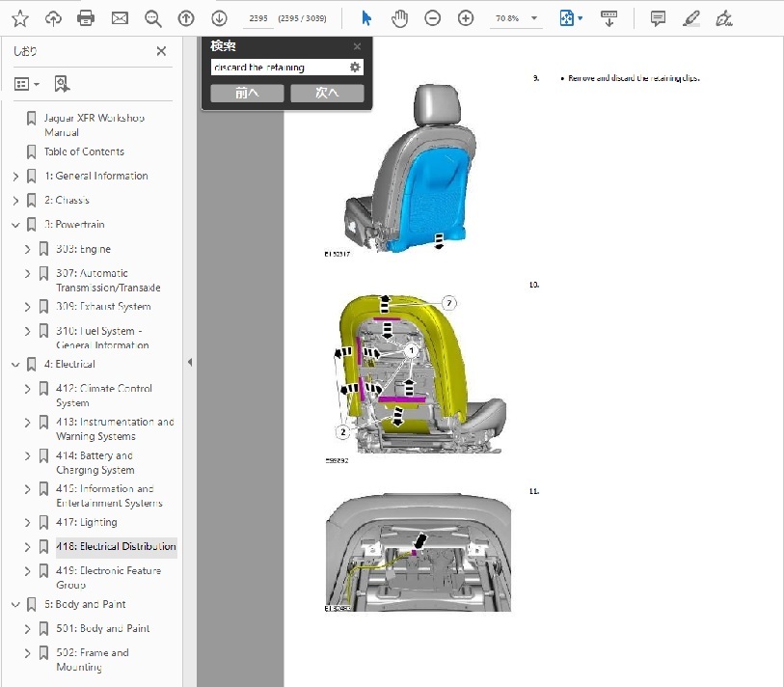784x687 pixels.
Task: Zoom out with the minus button
Action: (432, 18)
